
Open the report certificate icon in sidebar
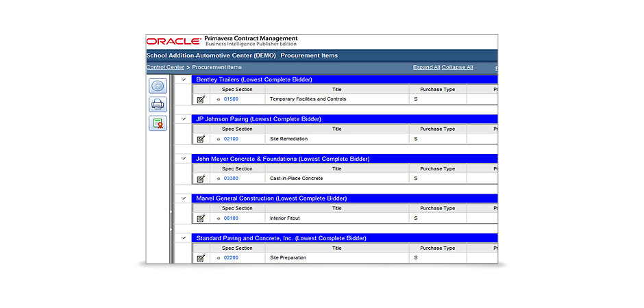158,123
